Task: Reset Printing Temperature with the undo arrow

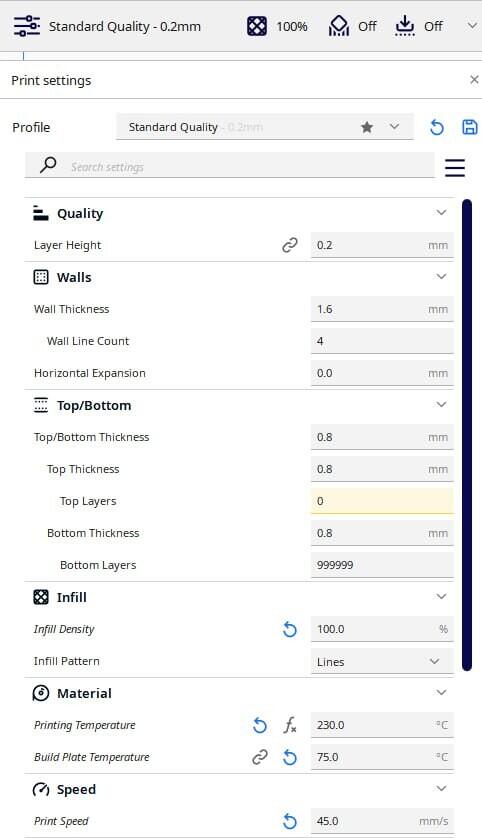Action: (x=260, y=725)
